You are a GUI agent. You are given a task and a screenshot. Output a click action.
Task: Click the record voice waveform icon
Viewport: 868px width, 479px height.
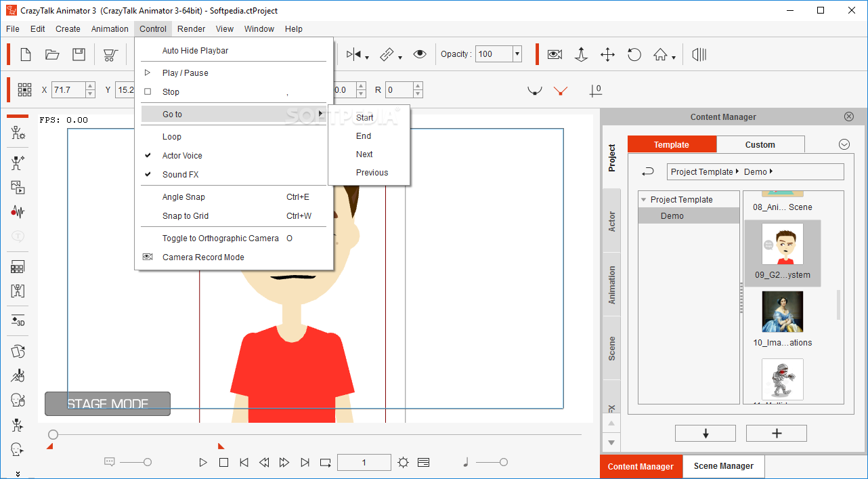tap(18, 212)
